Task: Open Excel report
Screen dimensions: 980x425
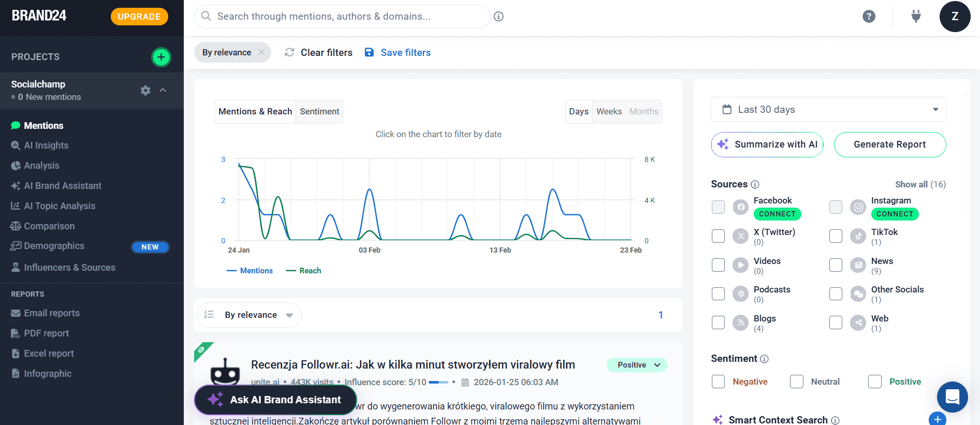Action: (49, 354)
